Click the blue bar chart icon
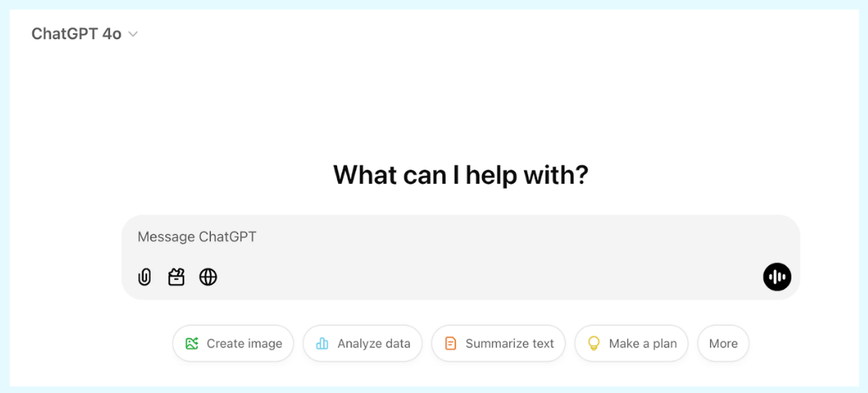 click(322, 343)
